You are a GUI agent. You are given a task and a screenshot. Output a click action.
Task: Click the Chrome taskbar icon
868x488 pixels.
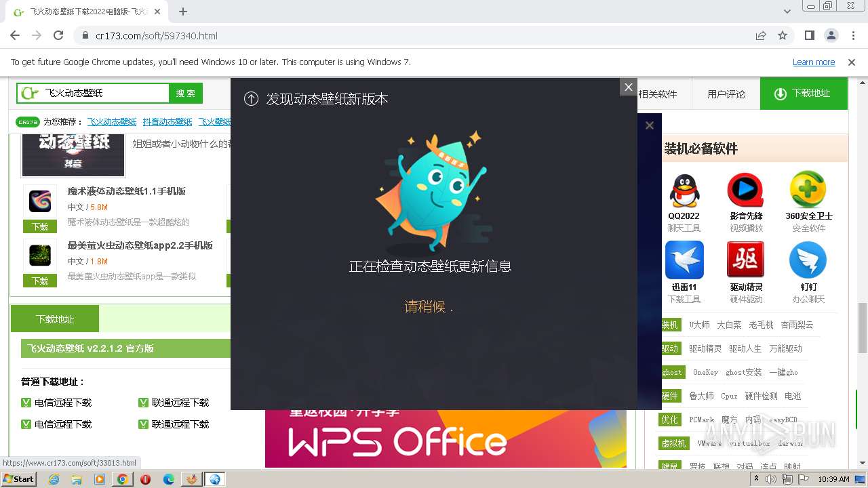(x=122, y=479)
